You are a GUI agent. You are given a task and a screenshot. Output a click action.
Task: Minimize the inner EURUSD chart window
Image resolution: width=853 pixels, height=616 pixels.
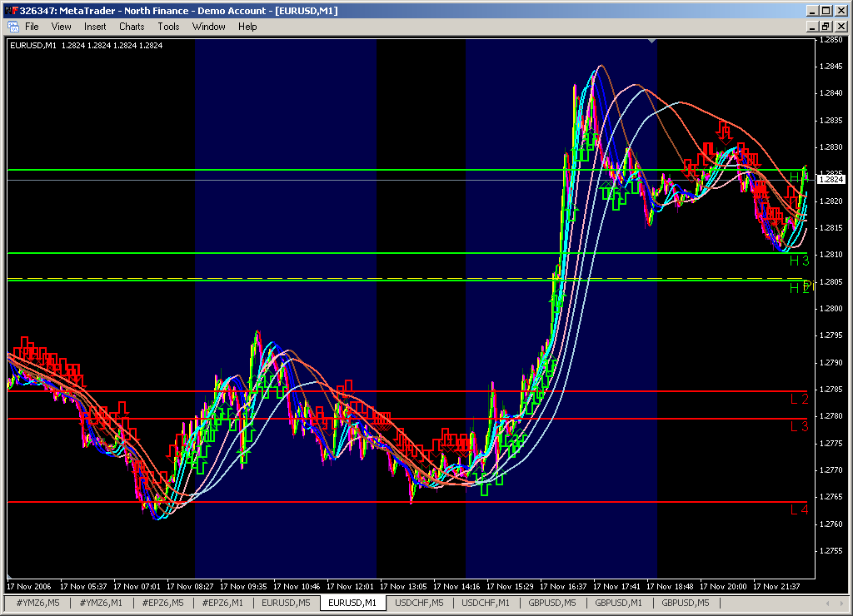[812, 27]
